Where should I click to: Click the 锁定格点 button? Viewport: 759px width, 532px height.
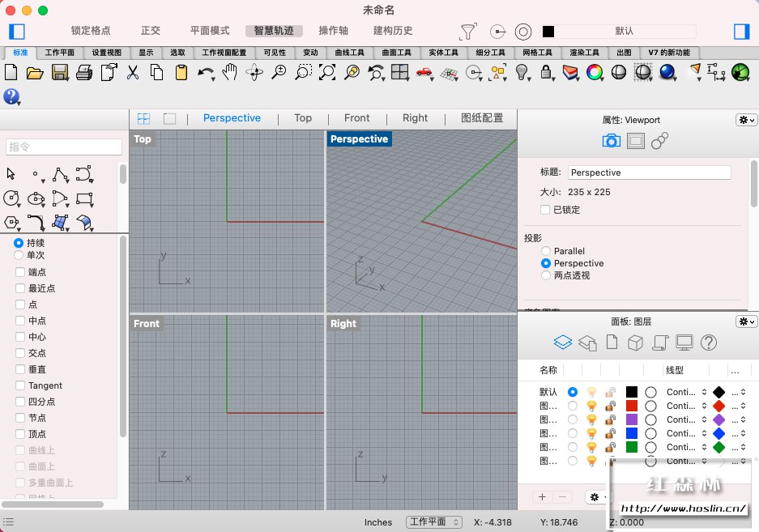[x=91, y=31]
